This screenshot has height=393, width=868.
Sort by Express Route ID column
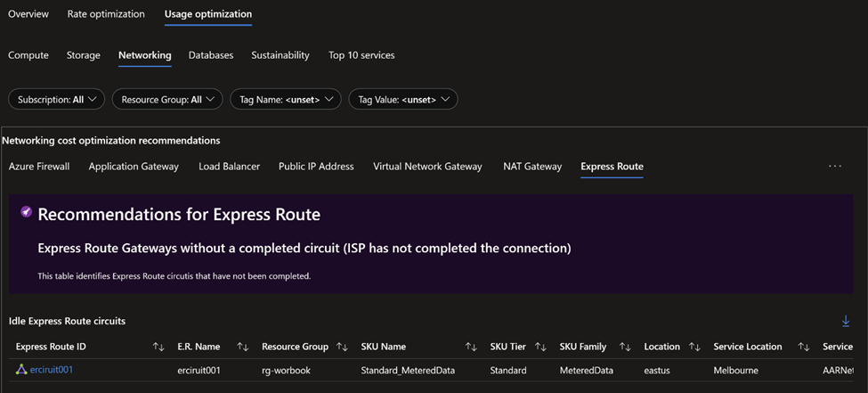click(158, 347)
